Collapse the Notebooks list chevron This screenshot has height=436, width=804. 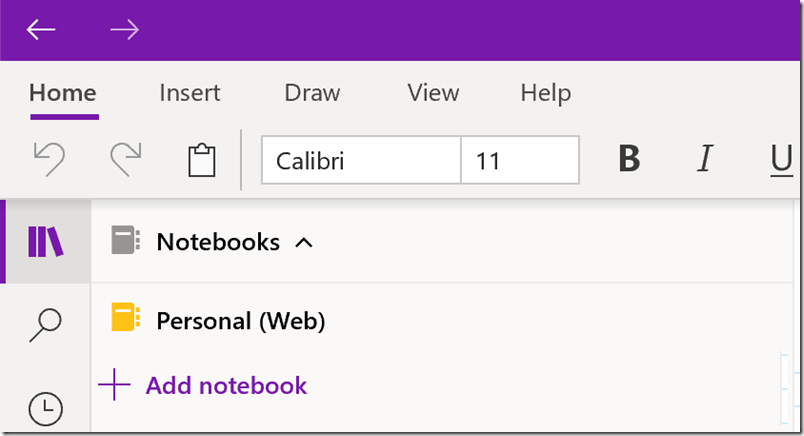pos(305,242)
